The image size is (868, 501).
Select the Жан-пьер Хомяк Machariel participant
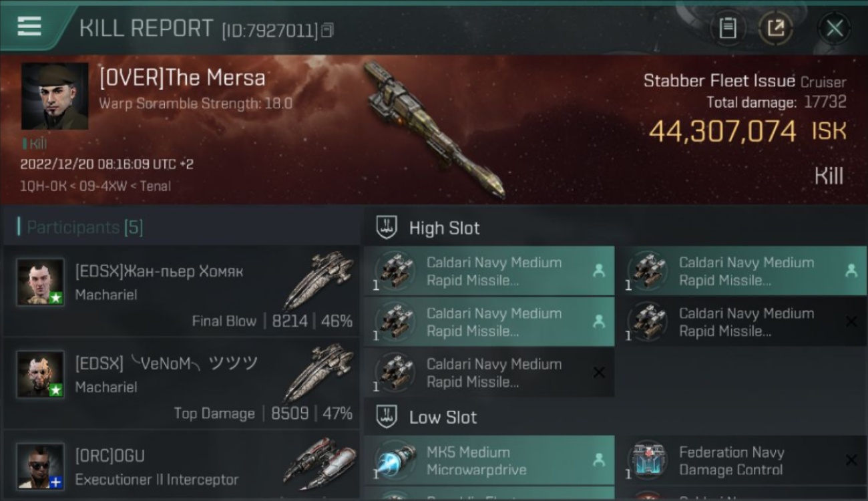pyautogui.click(x=182, y=291)
